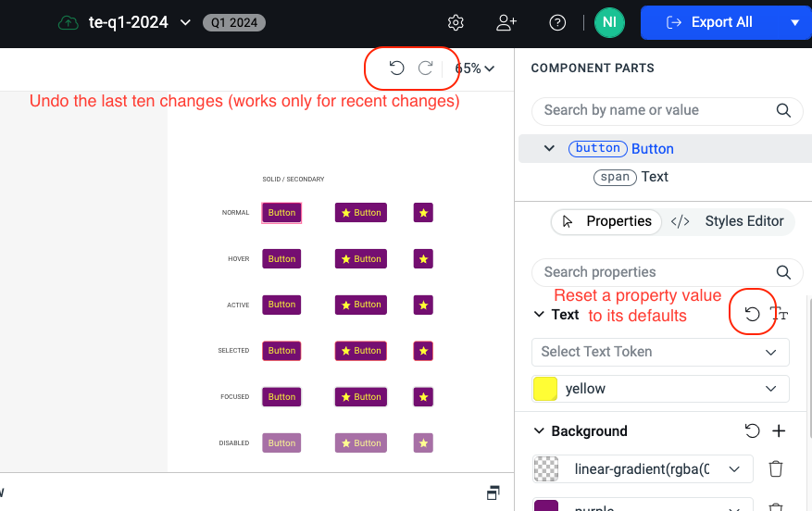This screenshot has width=812, height=511.
Task: Open the help question mark icon
Action: [x=557, y=22]
